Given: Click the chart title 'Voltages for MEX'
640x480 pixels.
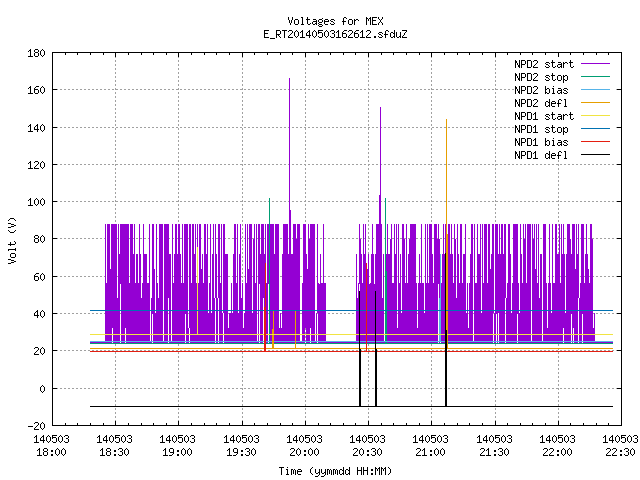Looking at the screenshot, I should [x=335, y=21].
